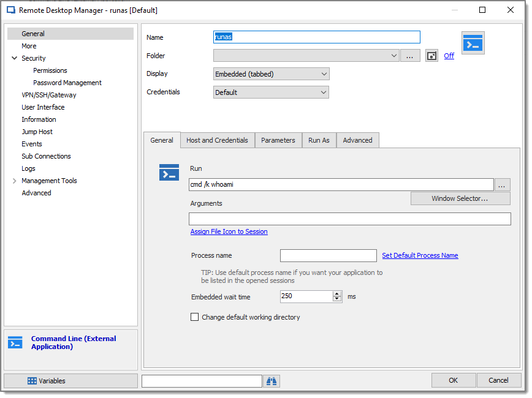Click the command line icon beside Run field

coord(169,172)
